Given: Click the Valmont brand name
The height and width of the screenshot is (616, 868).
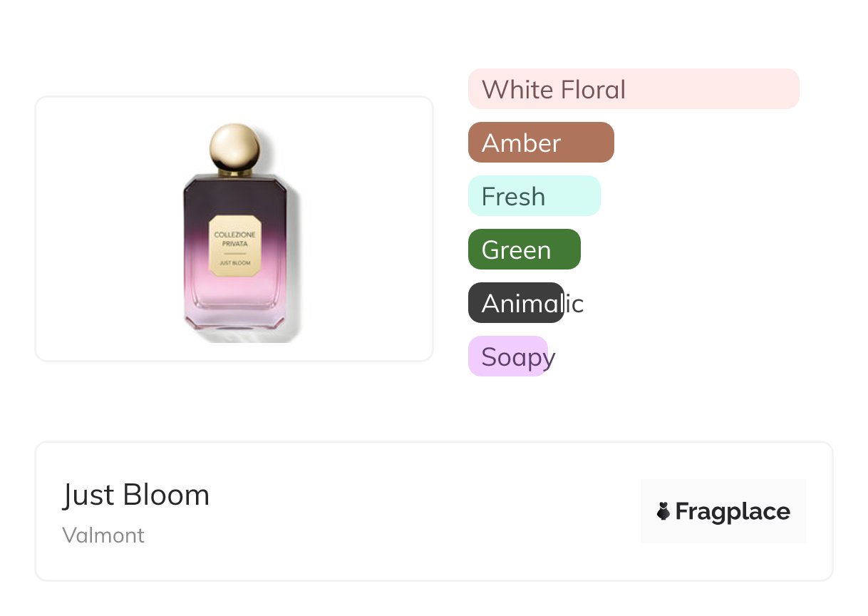Looking at the screenshot, I should pos(103,535).
